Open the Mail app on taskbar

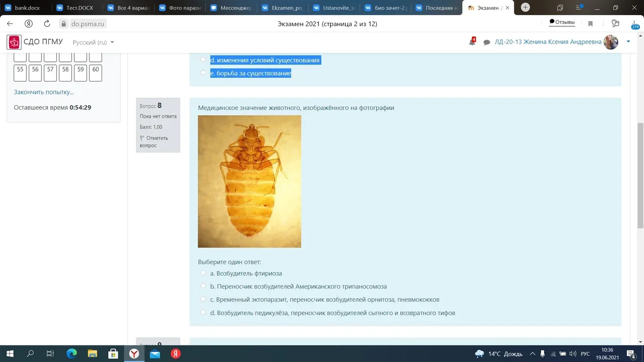(154, 353)
